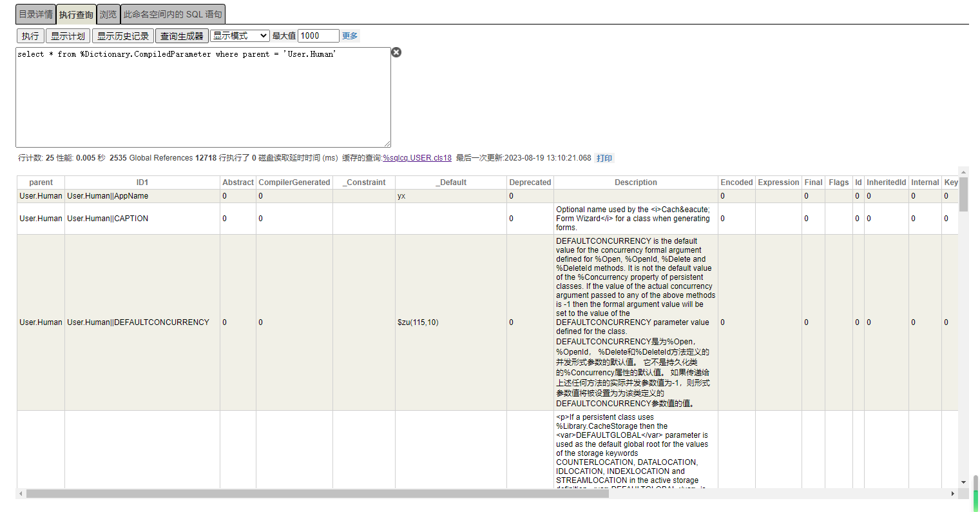980x512 pixels.
Task: Click inside the SQL query text area
Action: (x=203, y=97)
